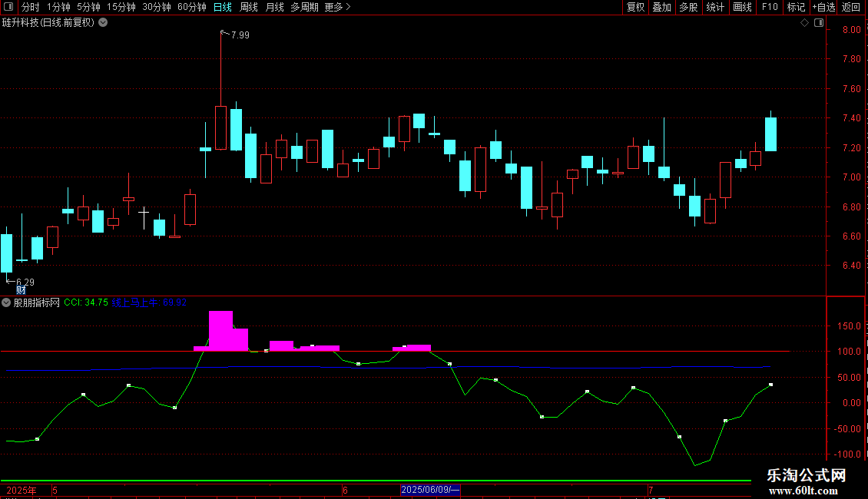868x499 pixels.
Task: Click the 返回 back button
Action: [x=851, y=7]
